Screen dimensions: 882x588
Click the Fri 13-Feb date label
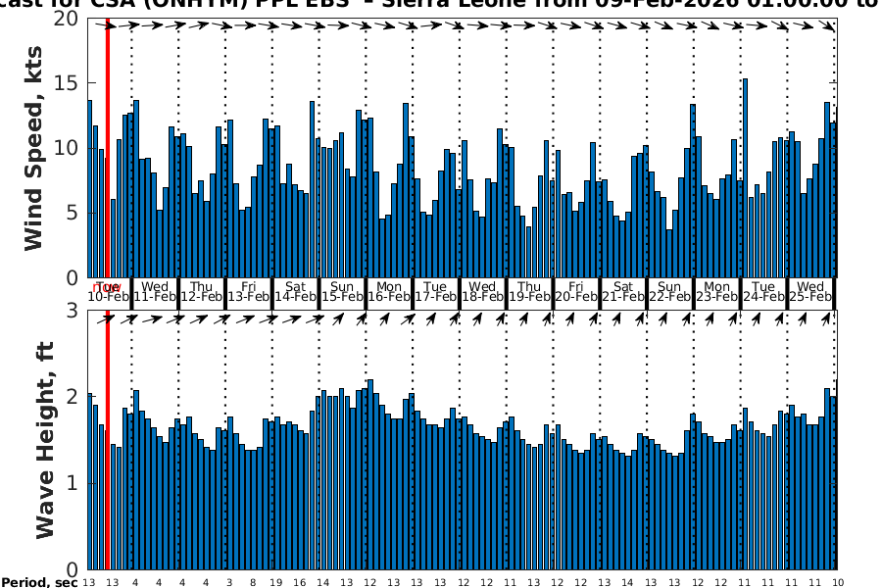(x=248, y=291)
